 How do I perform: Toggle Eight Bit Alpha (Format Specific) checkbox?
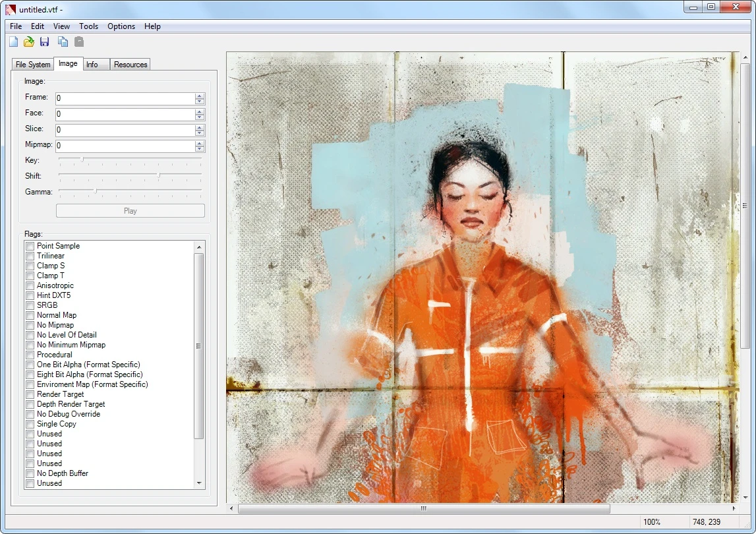point(30,375)
